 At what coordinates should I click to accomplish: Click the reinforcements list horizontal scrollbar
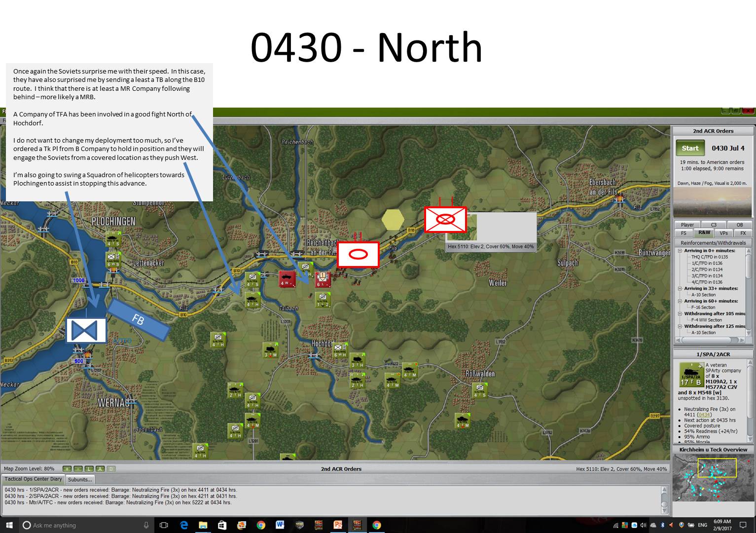pos(710,340)
